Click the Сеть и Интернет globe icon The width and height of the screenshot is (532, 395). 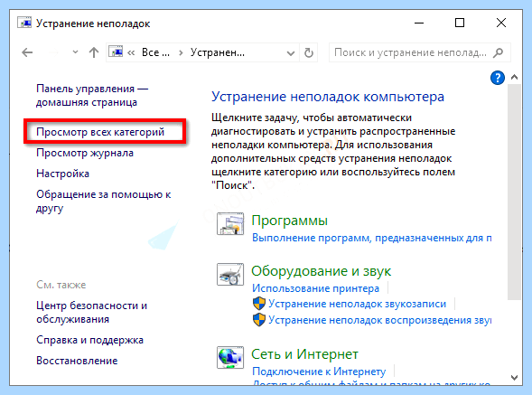pyautogui.click(x=230, y=357)
